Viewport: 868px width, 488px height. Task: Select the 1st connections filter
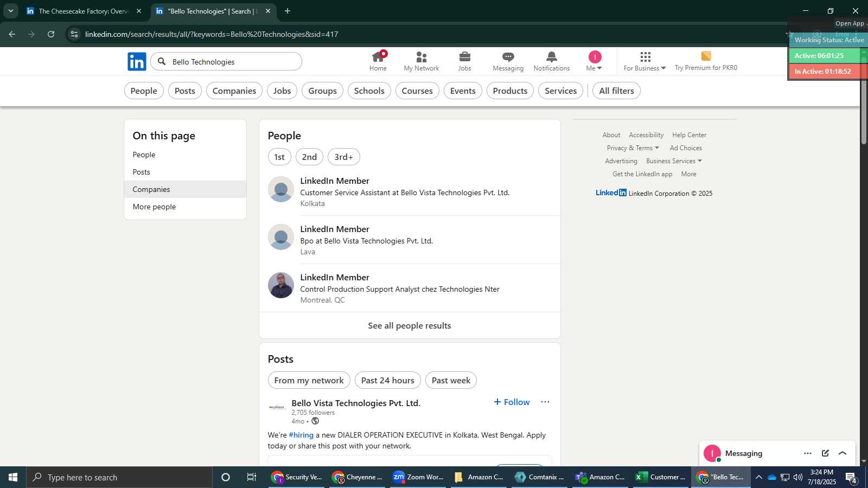pos(279,157)
